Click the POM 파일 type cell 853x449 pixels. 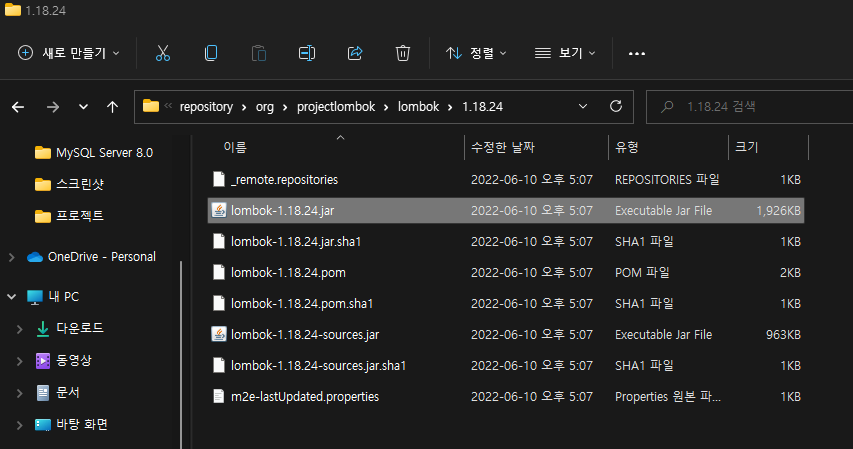[642, 273]
